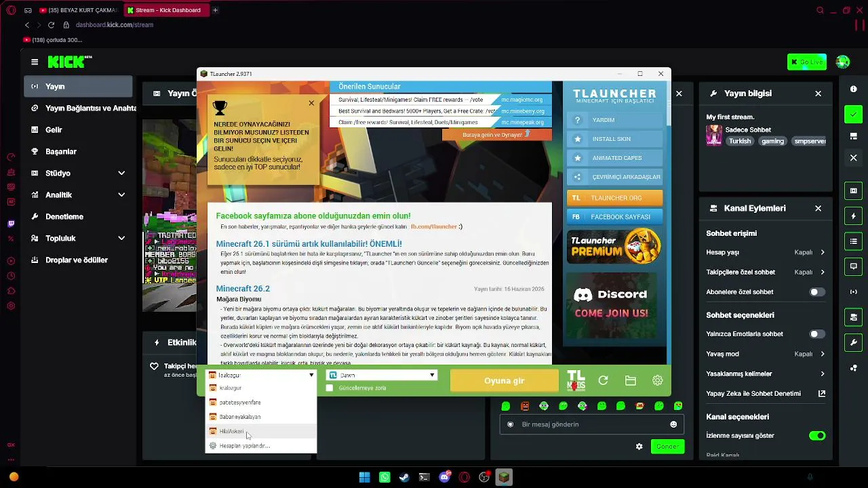Click the Kick logo
The height and width of the screenshot is (488, 868).
[x=70, y=62]
